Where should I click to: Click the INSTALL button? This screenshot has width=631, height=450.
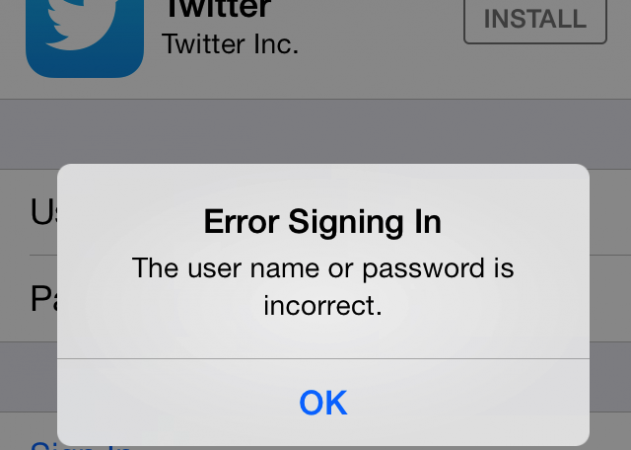pos(535,20)
